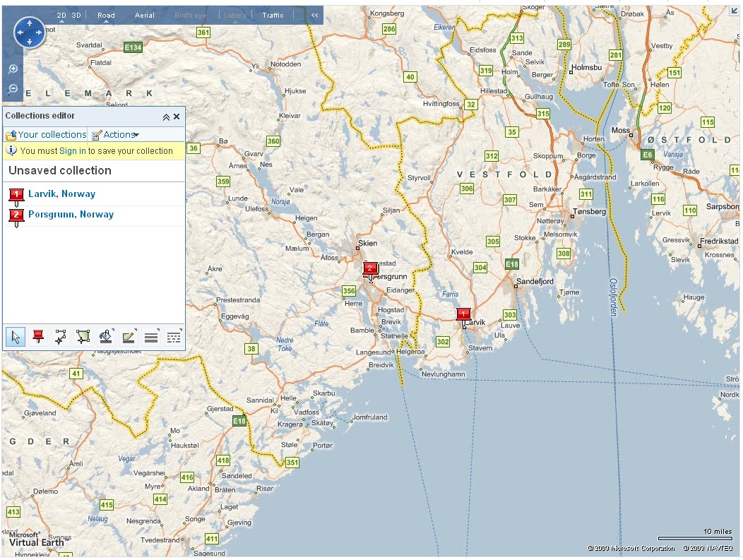Open Your collections
743x560 pixels.
50,134
